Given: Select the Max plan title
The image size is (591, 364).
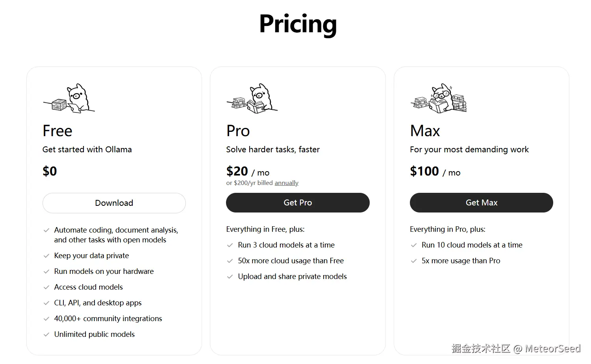Looking at the screenshot, I should click(x=425, y=131).
